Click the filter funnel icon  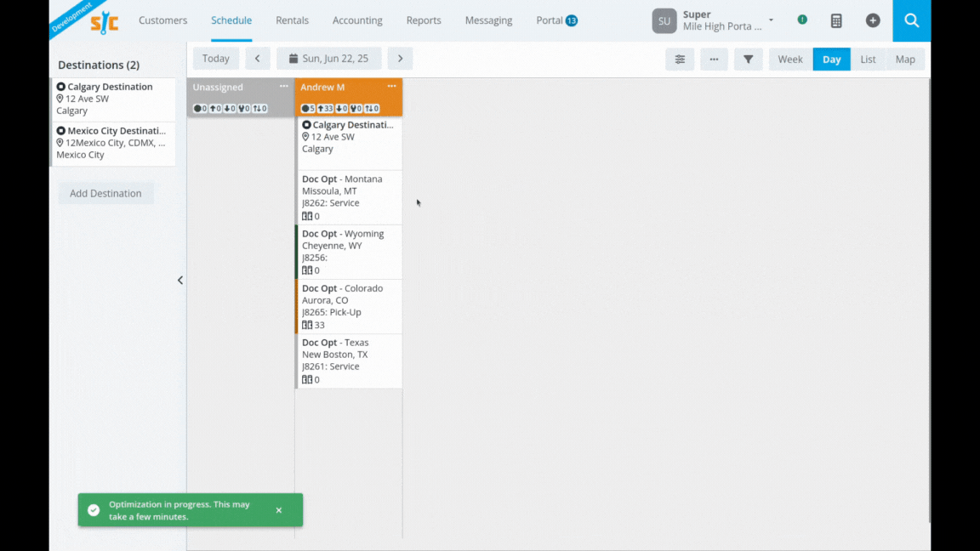click(x=748, y=60)
